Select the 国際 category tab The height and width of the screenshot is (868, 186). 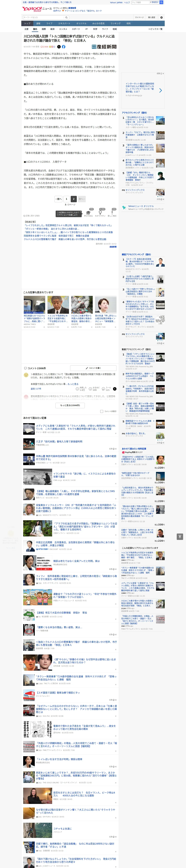click(44, 29)
